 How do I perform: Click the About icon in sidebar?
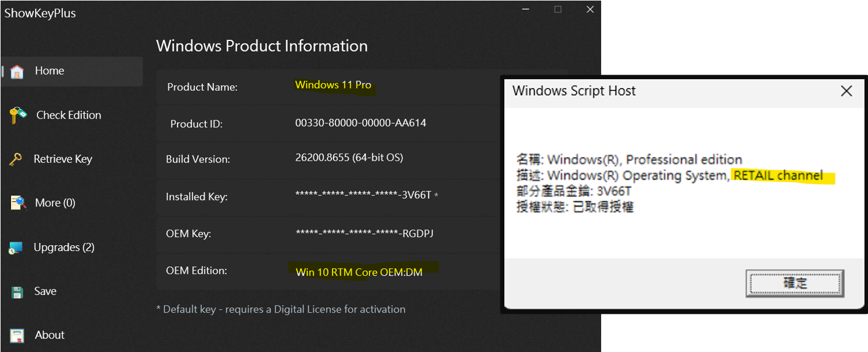[x=17, y=336]
